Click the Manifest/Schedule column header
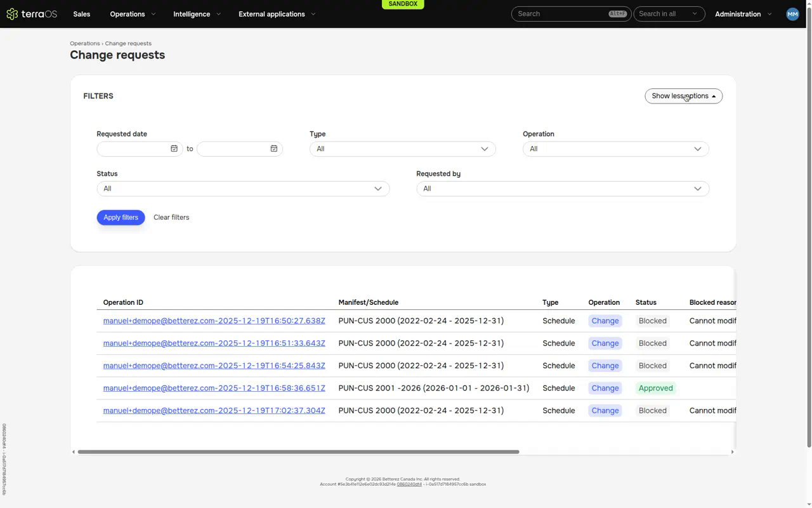812x508 pixels. (x=369, y=302)
